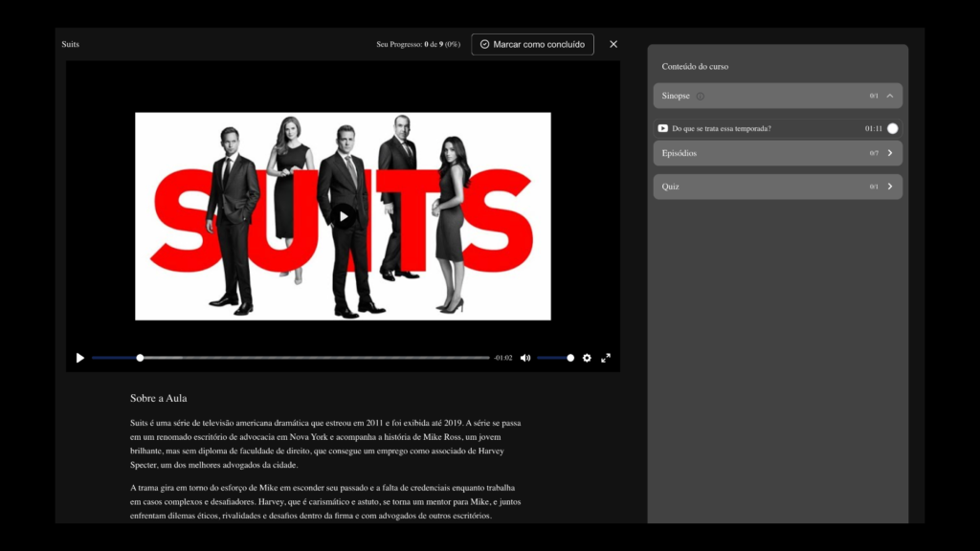
Task: Collapse the Sinopse section
Action: pos(889,96)
